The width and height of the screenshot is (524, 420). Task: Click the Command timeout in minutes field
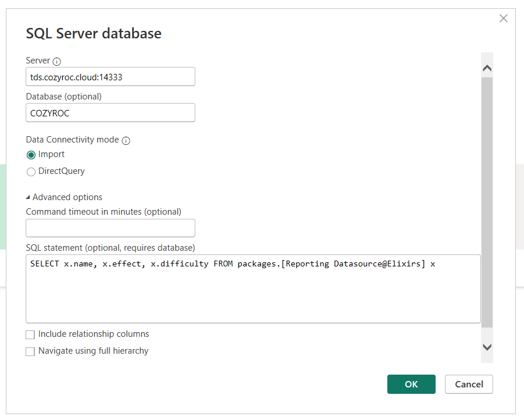coord(110,227)
